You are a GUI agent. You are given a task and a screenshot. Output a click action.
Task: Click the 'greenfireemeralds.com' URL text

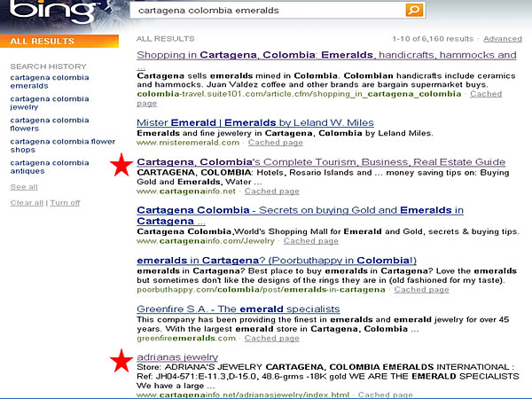tap(186, 339)
